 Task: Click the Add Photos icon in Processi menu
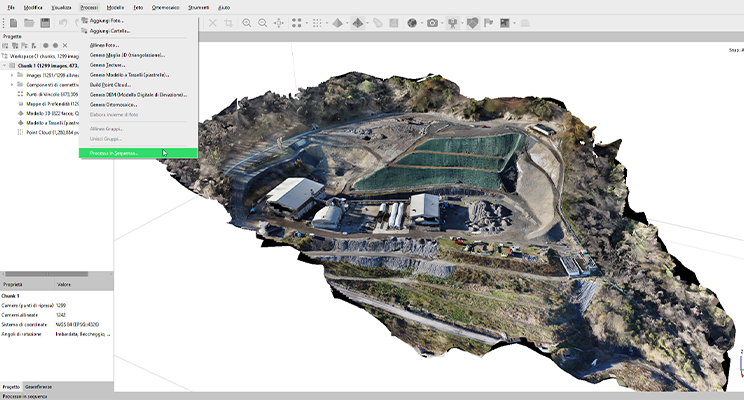tap(84, 20)
